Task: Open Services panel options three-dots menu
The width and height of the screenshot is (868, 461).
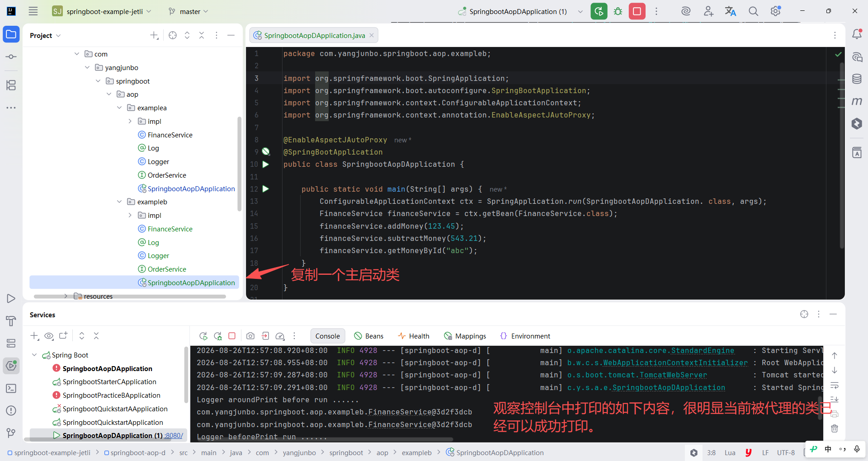Action: click(x=819, y=314)
